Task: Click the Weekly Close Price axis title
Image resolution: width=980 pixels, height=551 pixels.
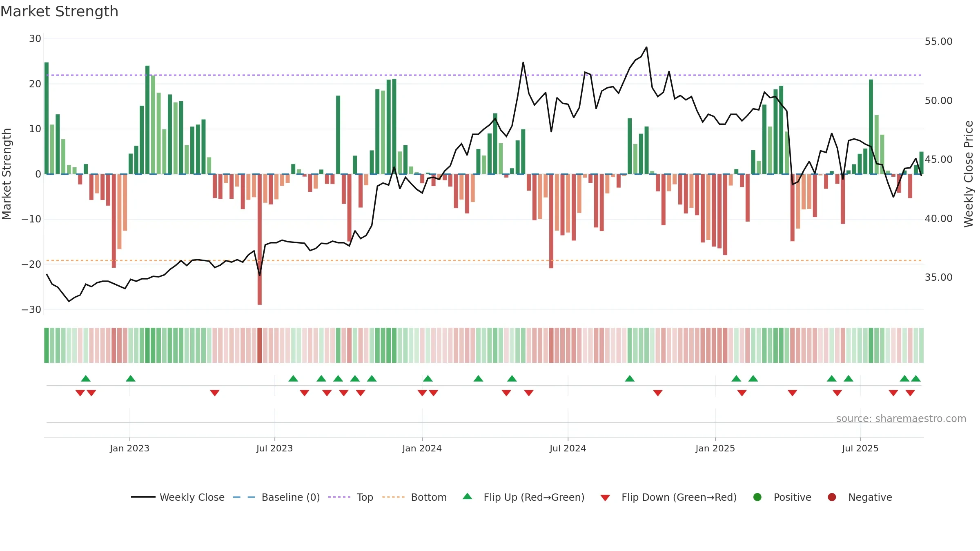Action: (969, 174)
